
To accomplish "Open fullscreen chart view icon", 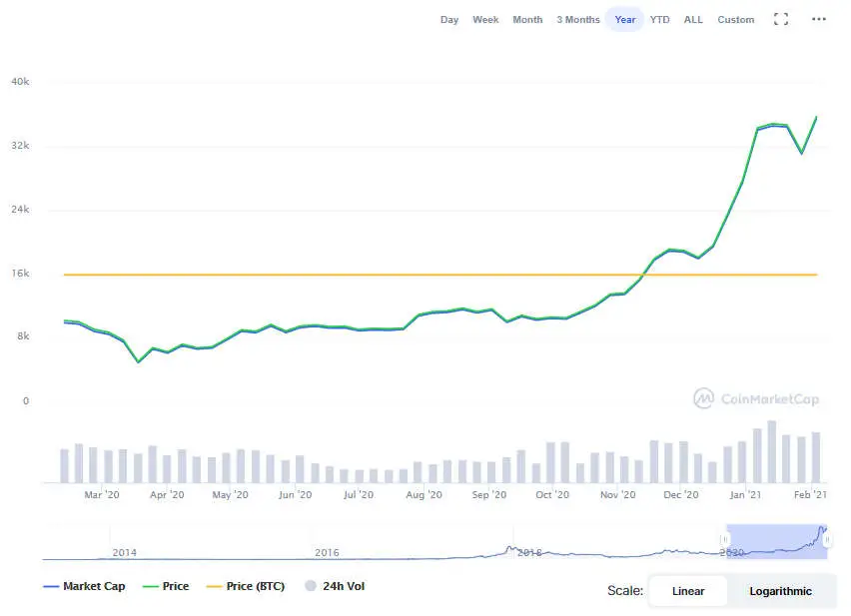I will point(780,20).
